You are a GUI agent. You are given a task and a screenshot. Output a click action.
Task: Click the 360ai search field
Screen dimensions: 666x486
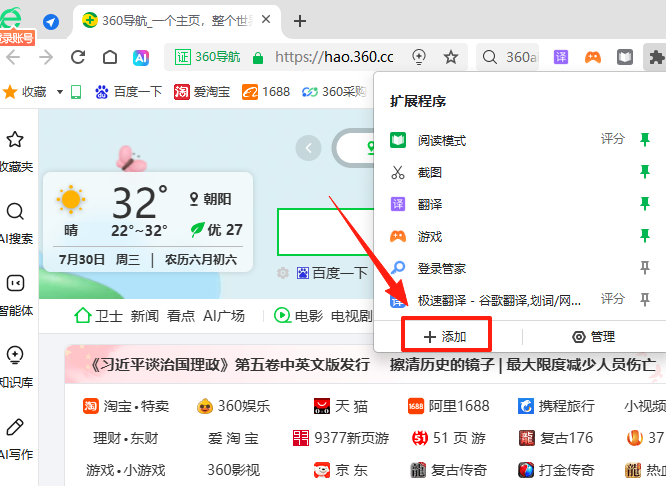click(x=522, y=57)
